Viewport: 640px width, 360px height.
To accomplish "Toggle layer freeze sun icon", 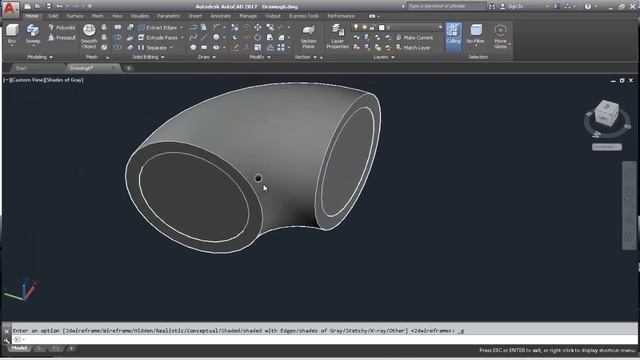I will tap(364, 27).
